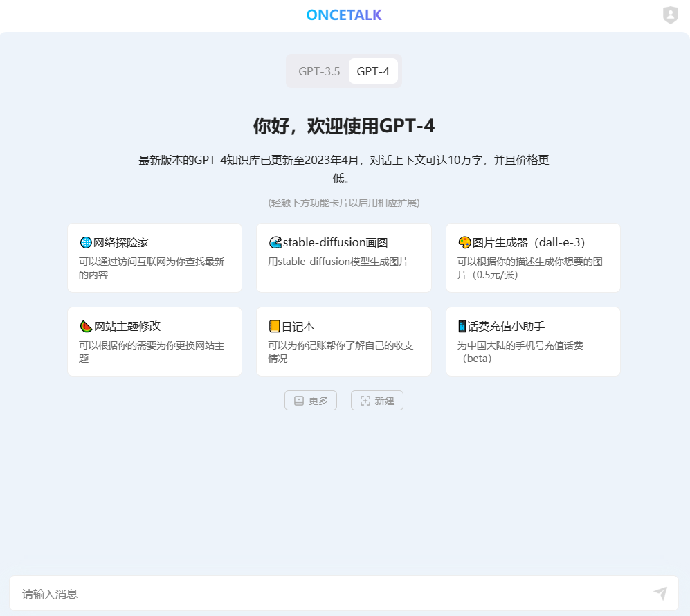The image size is (690, 616).
Task: Open the user profile shield icon
Action: (670, 15)
